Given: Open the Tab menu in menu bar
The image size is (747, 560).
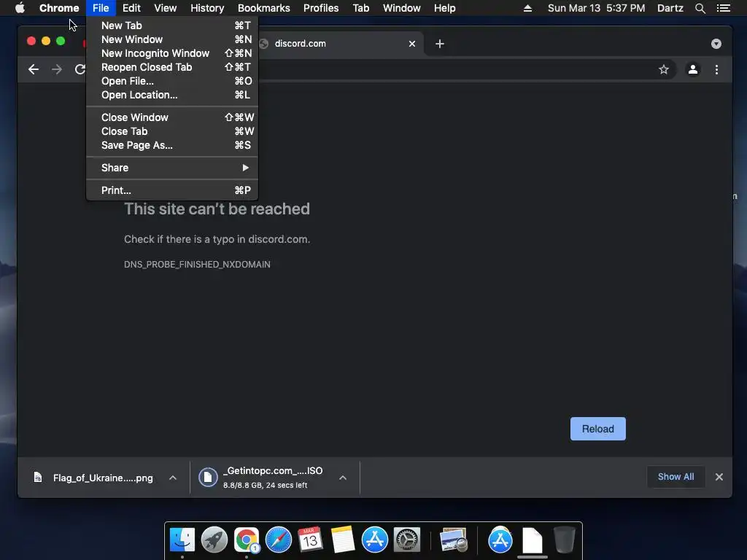Looking at the screenshot, I should [x=360, y=8].
